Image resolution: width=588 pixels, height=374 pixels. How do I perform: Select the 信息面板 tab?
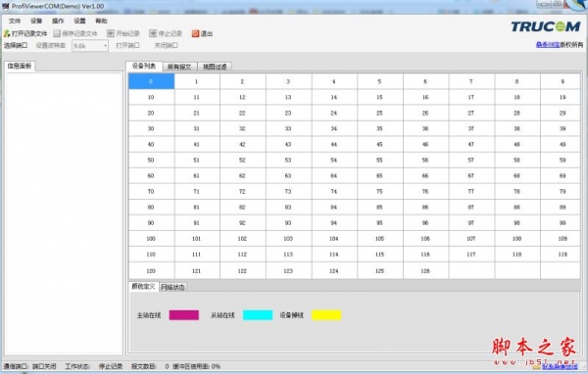[20, 66]
